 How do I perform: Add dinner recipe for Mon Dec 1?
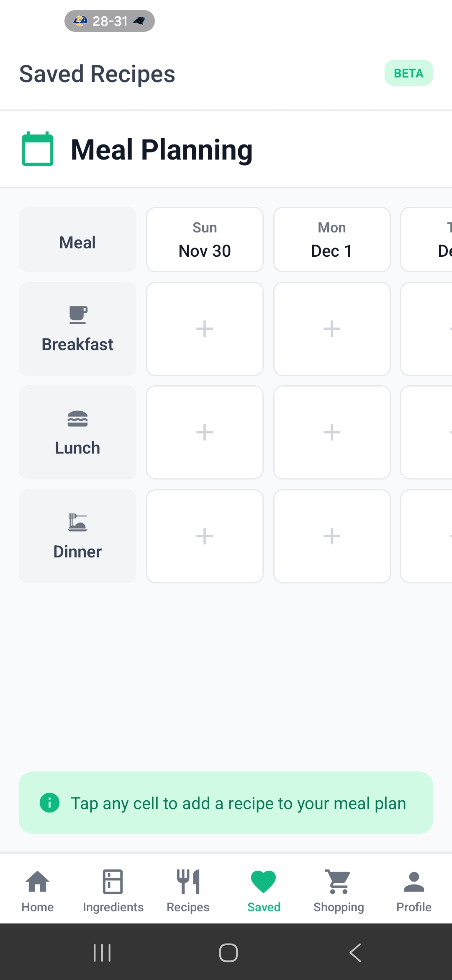pos(332,536)
